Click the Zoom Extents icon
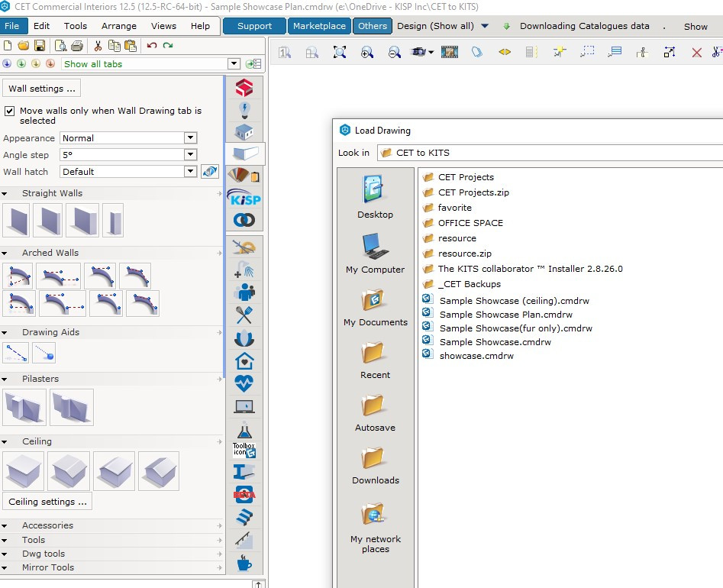723x588 pixels. coord(340,52)
